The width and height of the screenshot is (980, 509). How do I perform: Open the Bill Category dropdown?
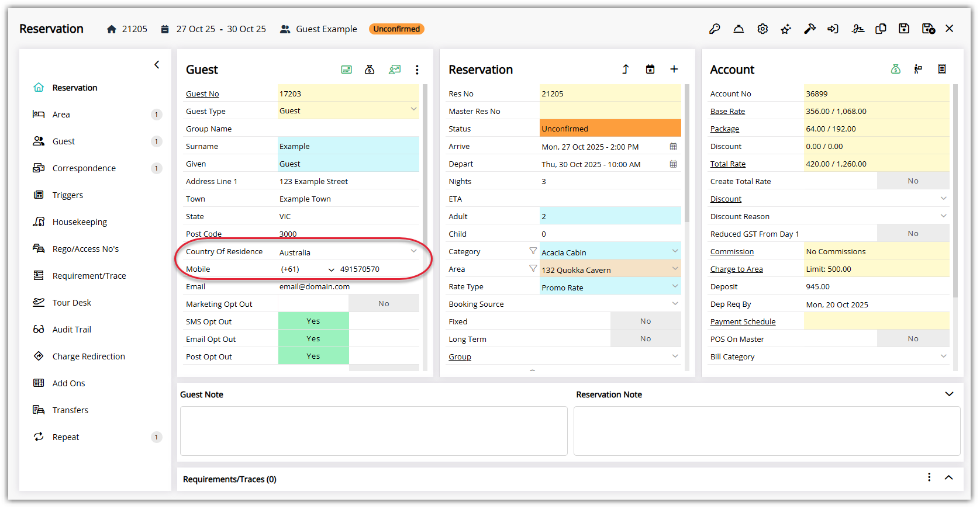point(943,356)
